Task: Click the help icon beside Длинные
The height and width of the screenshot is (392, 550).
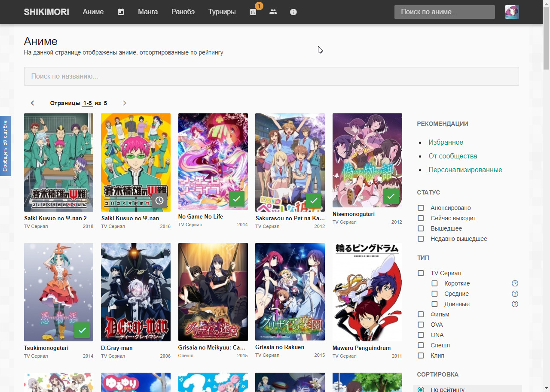Action: [515, 304]
